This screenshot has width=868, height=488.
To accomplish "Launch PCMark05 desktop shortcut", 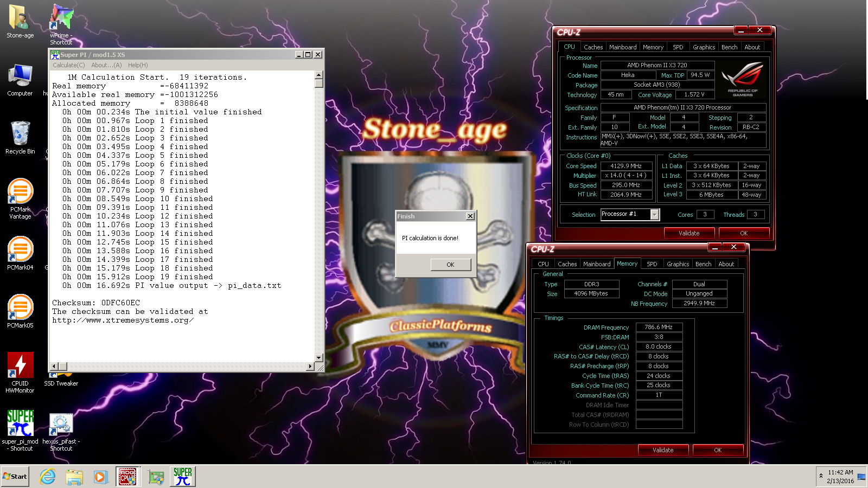I will 20,311.
